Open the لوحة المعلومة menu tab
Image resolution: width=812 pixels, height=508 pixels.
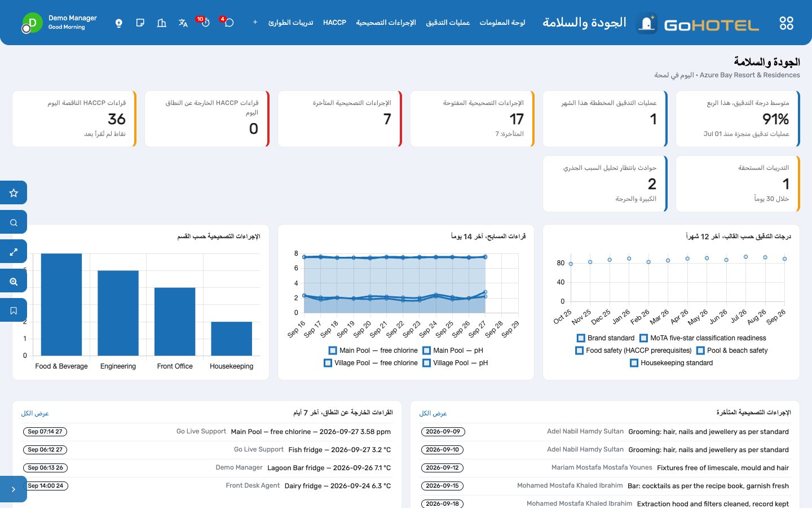point(502,23)
